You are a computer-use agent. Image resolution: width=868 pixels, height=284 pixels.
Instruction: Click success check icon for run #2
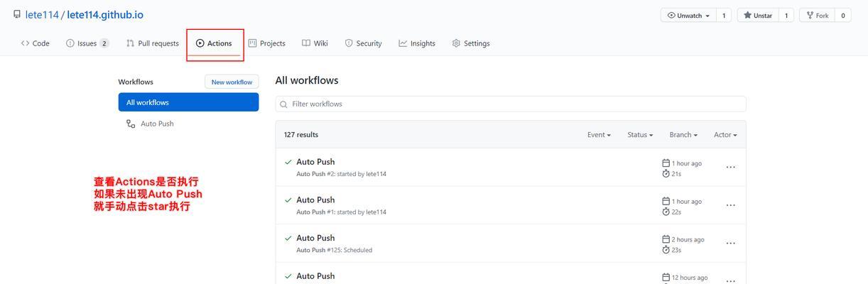point(288,162)
